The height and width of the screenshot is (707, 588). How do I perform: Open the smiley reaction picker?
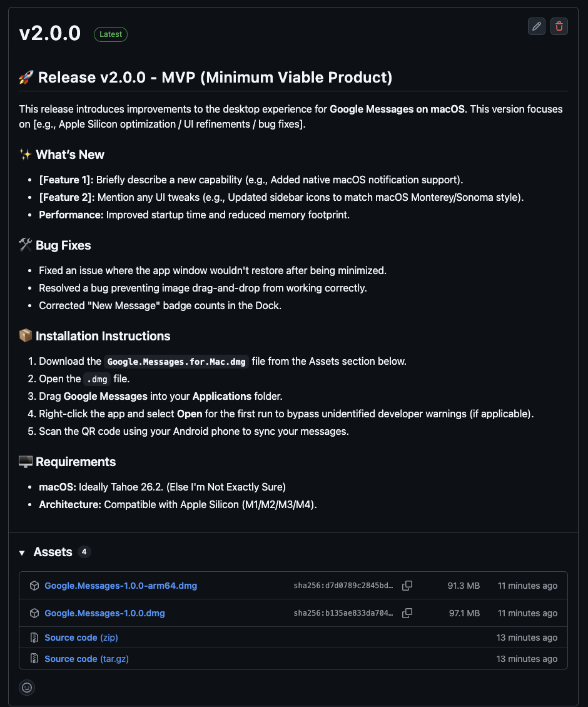click(27, 687)
